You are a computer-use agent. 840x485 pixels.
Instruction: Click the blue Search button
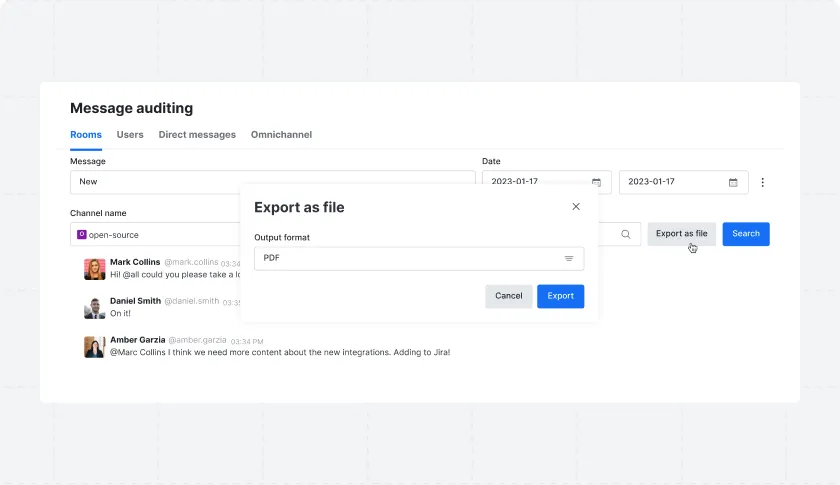pyautogui.click(x=746, y=234)
